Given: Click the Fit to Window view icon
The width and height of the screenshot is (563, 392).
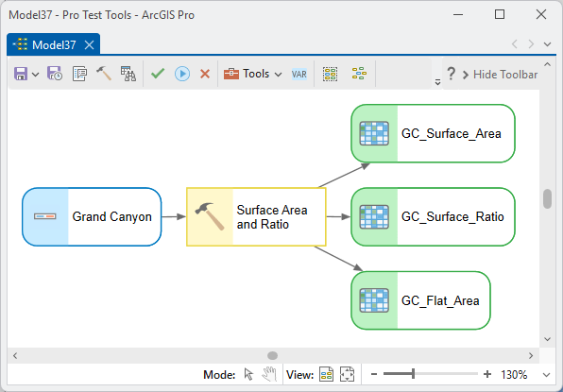Looking at the screenshot, I should [x=347, y=374].
